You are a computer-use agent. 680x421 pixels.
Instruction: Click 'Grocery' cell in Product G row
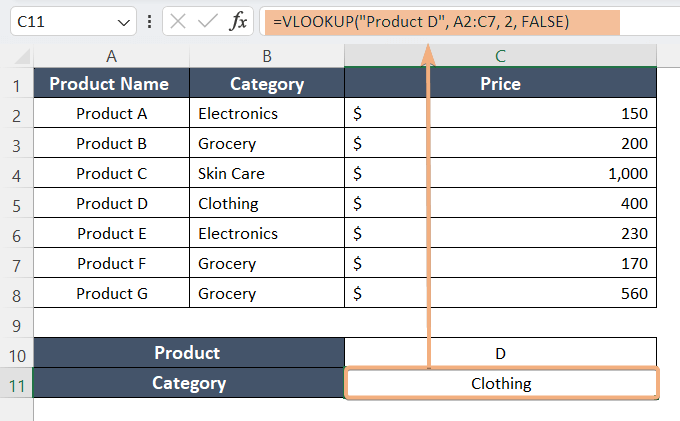(267, 293)
